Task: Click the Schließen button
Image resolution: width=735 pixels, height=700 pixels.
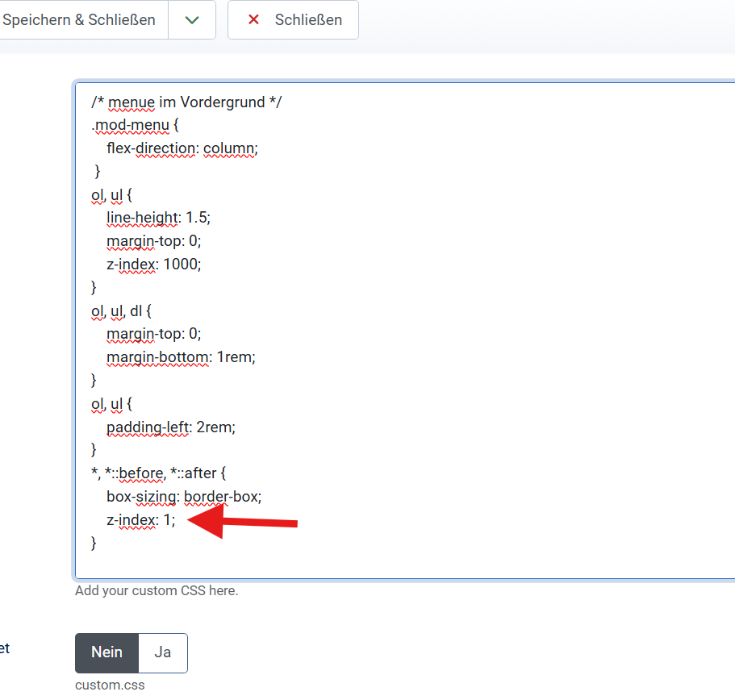Action: pyautogui.click(x=293, y=20)
